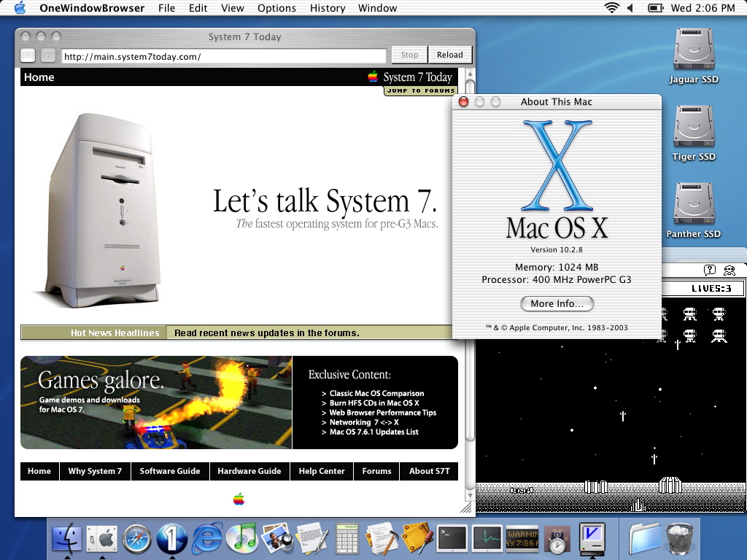Open the View menu
747x560 pixels.
tap(233, 8)
